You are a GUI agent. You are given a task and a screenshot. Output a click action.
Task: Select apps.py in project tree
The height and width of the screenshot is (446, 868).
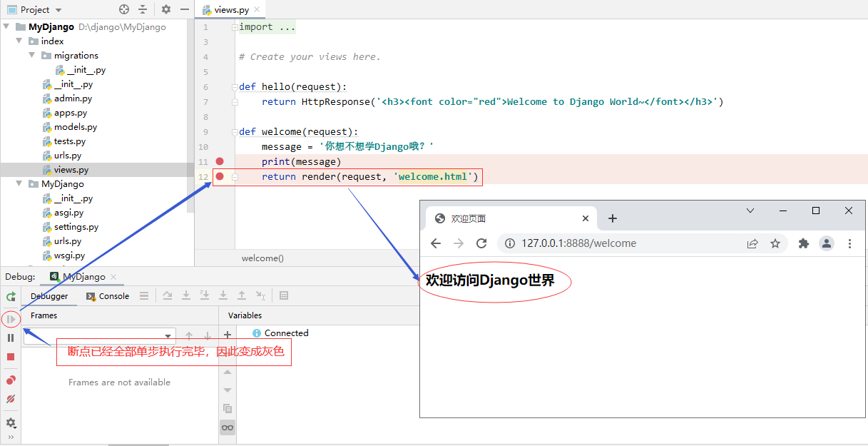coord(65,113)
